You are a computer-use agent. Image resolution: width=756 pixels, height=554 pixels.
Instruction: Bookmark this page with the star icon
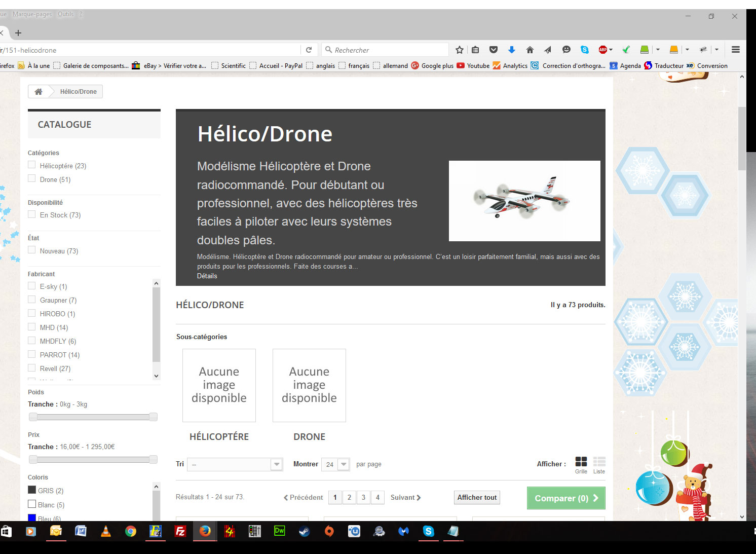460,50
